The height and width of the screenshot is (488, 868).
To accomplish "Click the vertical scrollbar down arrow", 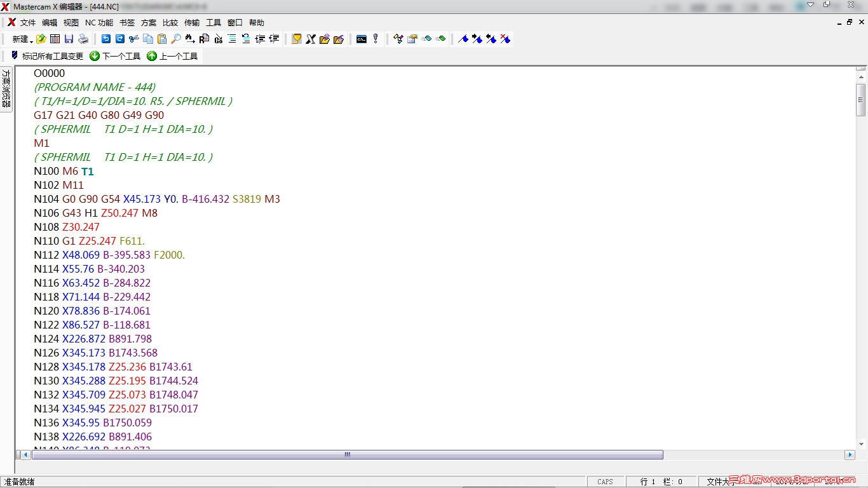I will tap(861, 444).
